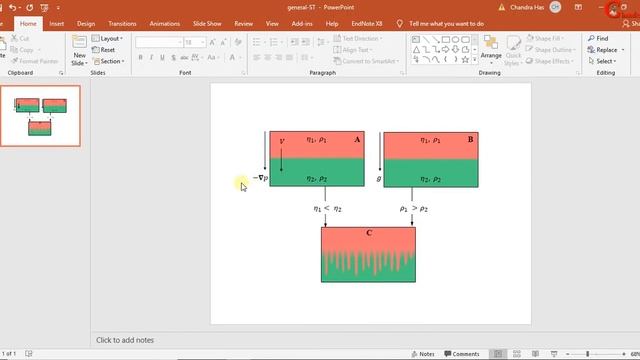Select the right arrow block shape
Image resolution: width=640 pixels, height=360 pixels.
tap(446, 49)
